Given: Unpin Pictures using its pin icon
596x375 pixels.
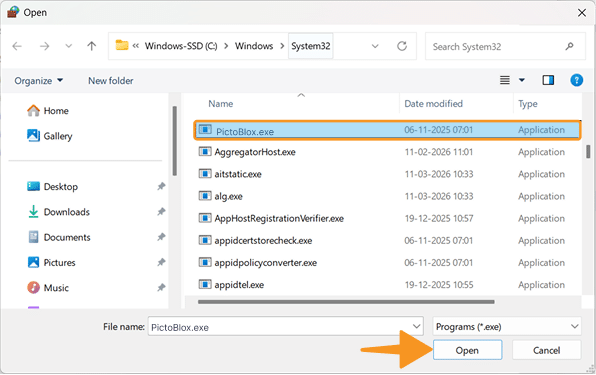Looking at the screenshot, I should point(161,262).
